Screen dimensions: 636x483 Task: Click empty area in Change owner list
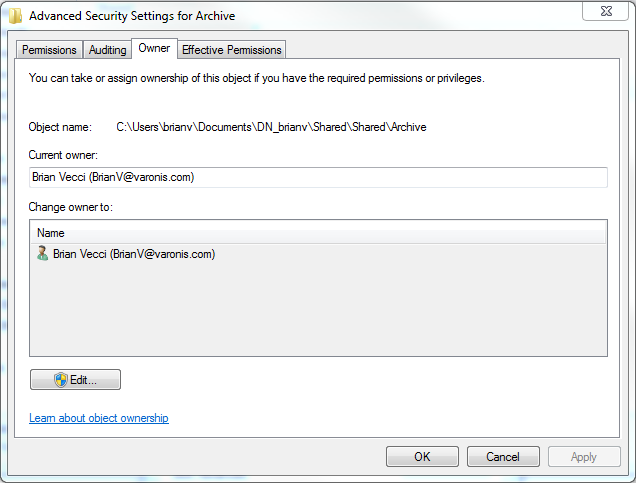point(318,310)
